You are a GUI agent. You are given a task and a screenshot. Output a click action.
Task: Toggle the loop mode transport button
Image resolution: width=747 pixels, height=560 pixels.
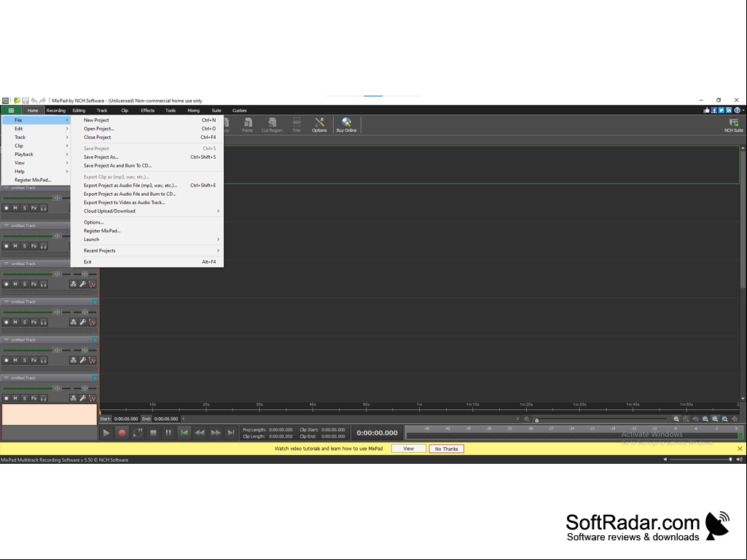[x=138, y=433]
